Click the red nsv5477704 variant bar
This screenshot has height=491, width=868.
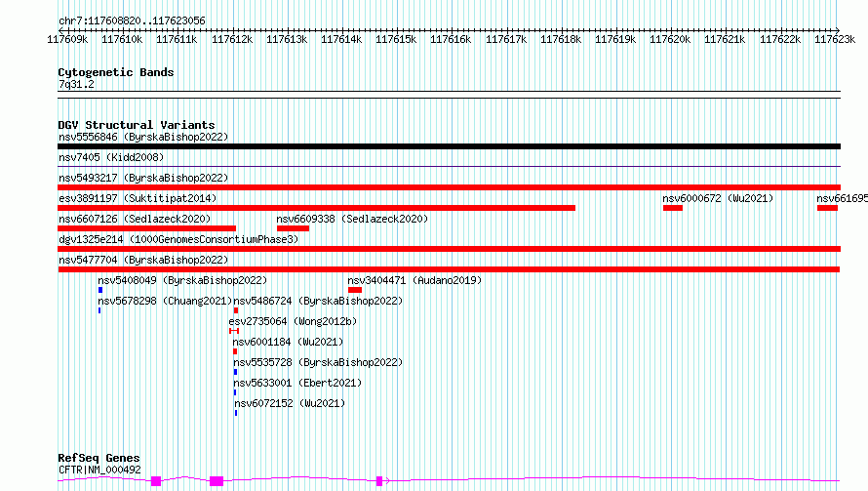[449, 269]
